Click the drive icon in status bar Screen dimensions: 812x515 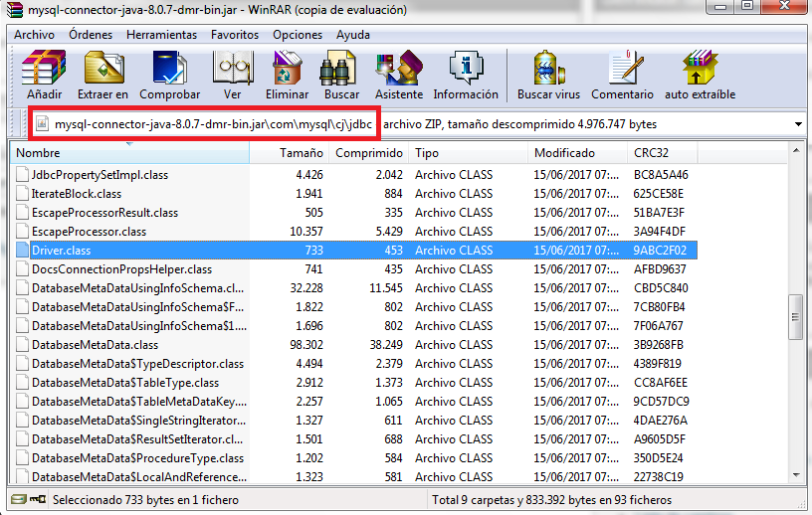coord(19,499)
